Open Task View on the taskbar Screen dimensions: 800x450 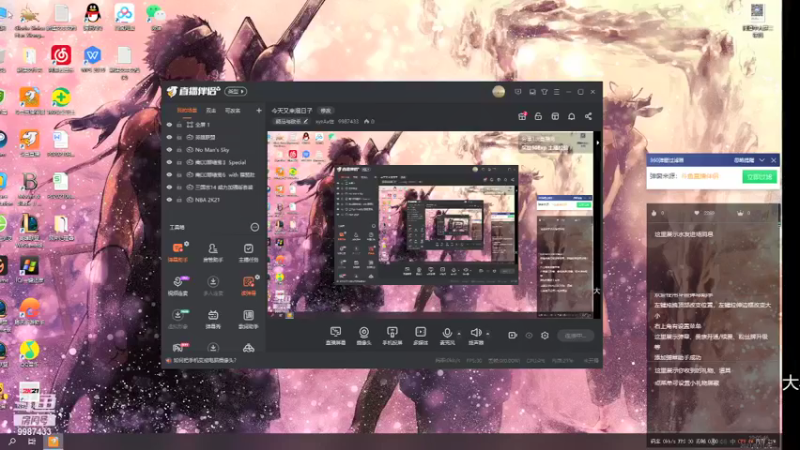point(32,441)
